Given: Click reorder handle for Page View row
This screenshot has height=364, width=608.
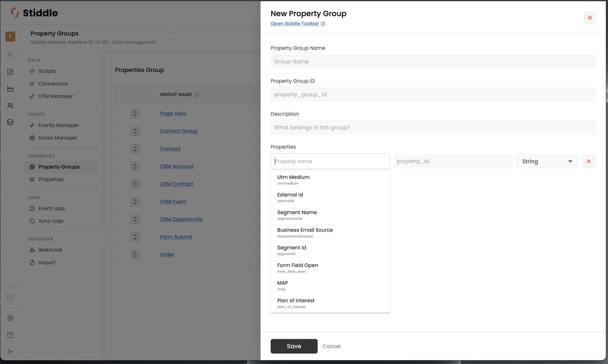Looking at the screenshot, I should (135, 113).
